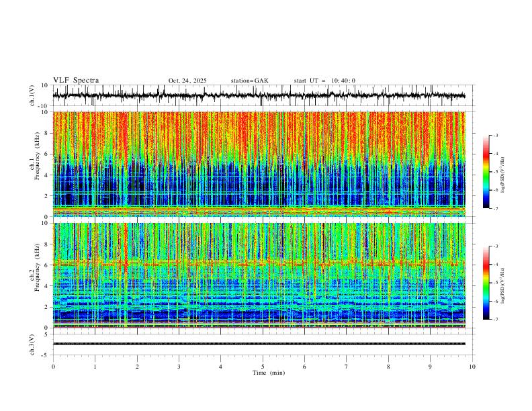Click the ch.3 black signal band
The height and width of the screenshot is (411, 532).
point(259,344)
